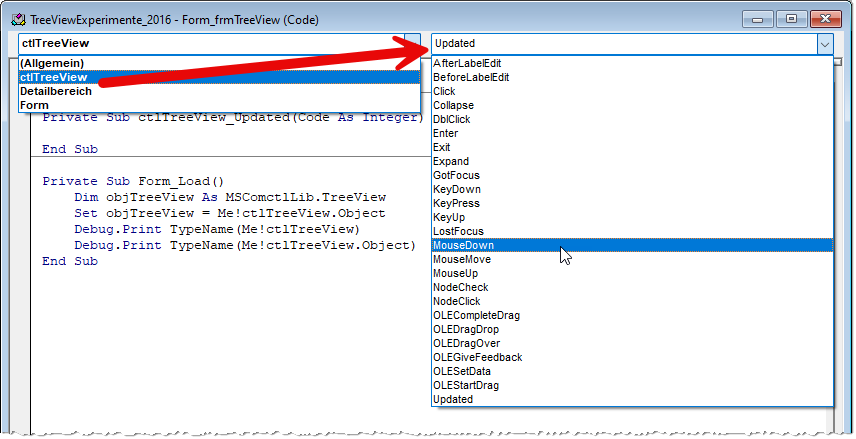Select KeyDown event entry
This screenshot has height=439, width=856.
coord(632,189)
